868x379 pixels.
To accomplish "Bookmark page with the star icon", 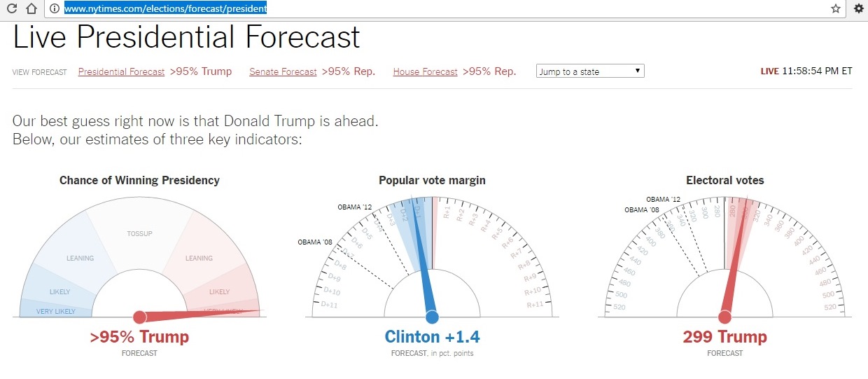I will point(835,8).
